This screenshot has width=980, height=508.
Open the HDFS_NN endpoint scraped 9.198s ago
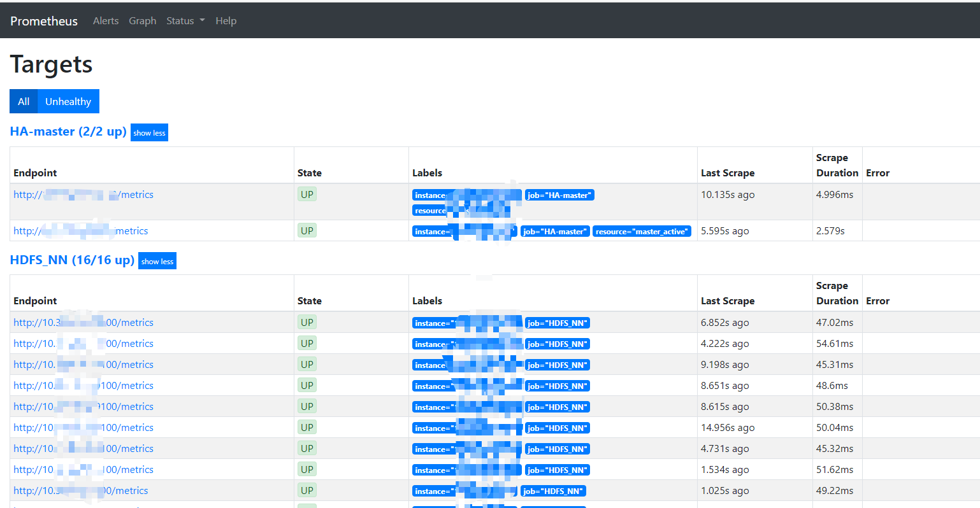pos(83,365)
